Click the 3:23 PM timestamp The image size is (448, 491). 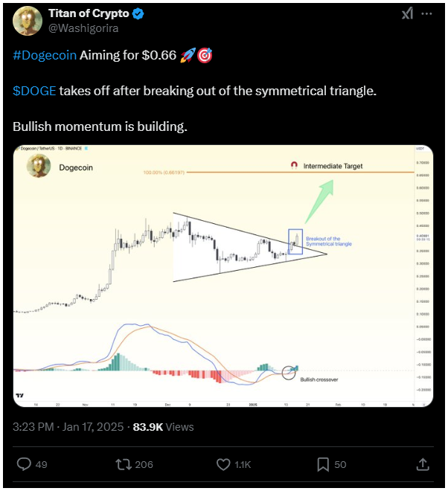[x=33, y=427]
